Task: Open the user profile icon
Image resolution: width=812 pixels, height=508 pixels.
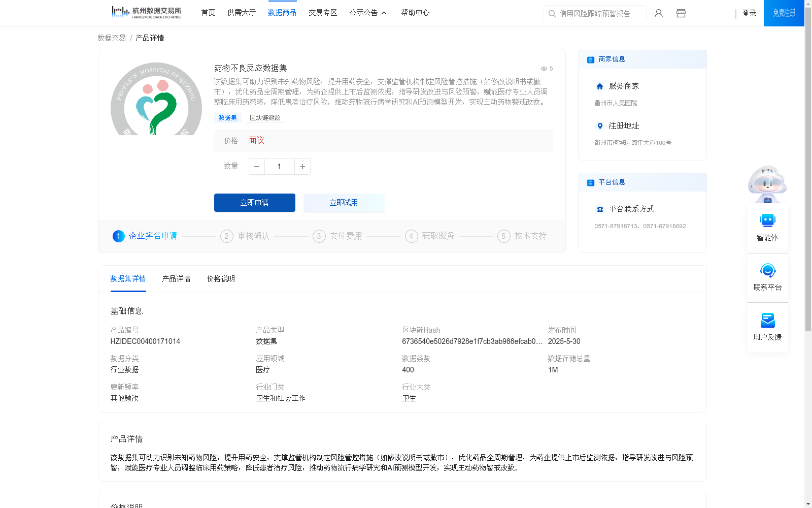Action: click(659, 13)
